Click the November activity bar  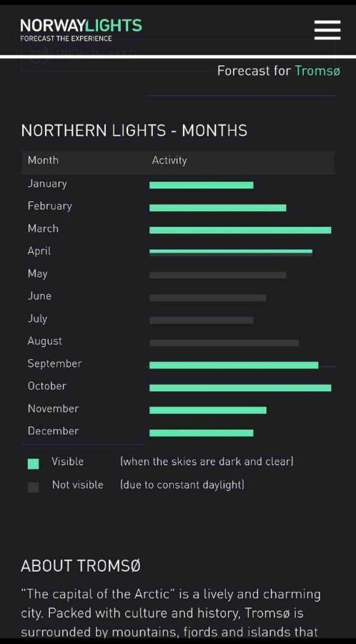tap(208, 410)
